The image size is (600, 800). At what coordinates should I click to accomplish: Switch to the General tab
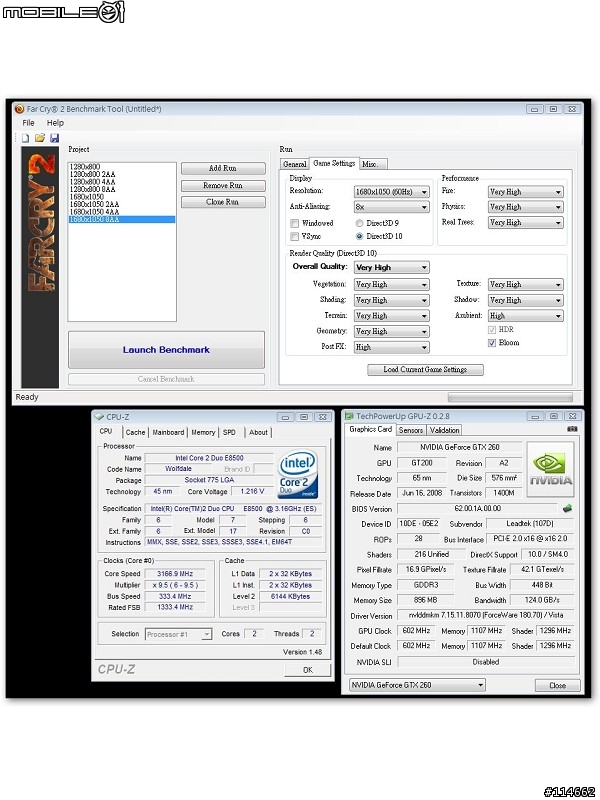pos(294,164)
